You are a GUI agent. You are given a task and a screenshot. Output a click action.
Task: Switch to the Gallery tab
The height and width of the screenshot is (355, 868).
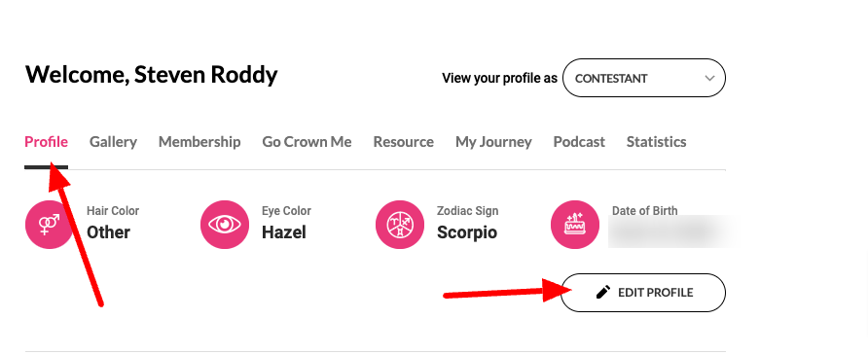pos(113,142)
